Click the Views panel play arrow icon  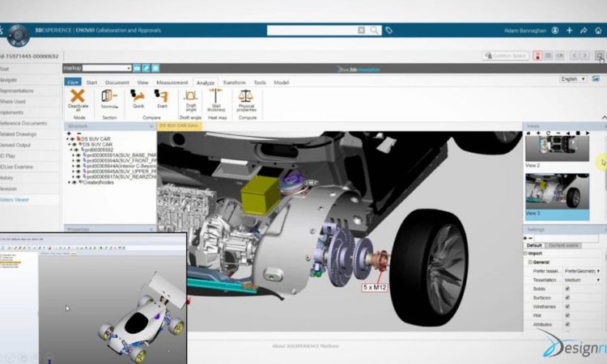click(x=588, y=133)
